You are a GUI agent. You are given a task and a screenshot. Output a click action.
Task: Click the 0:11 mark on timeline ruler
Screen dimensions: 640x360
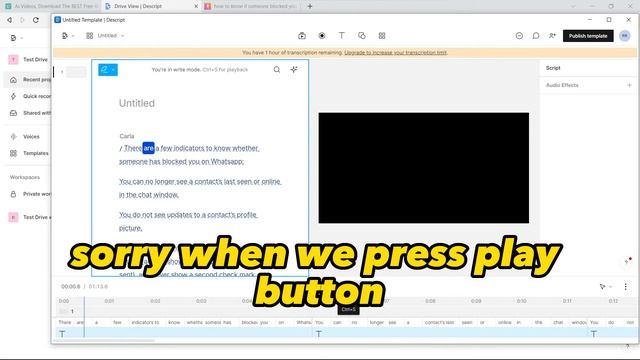(567, 301)
